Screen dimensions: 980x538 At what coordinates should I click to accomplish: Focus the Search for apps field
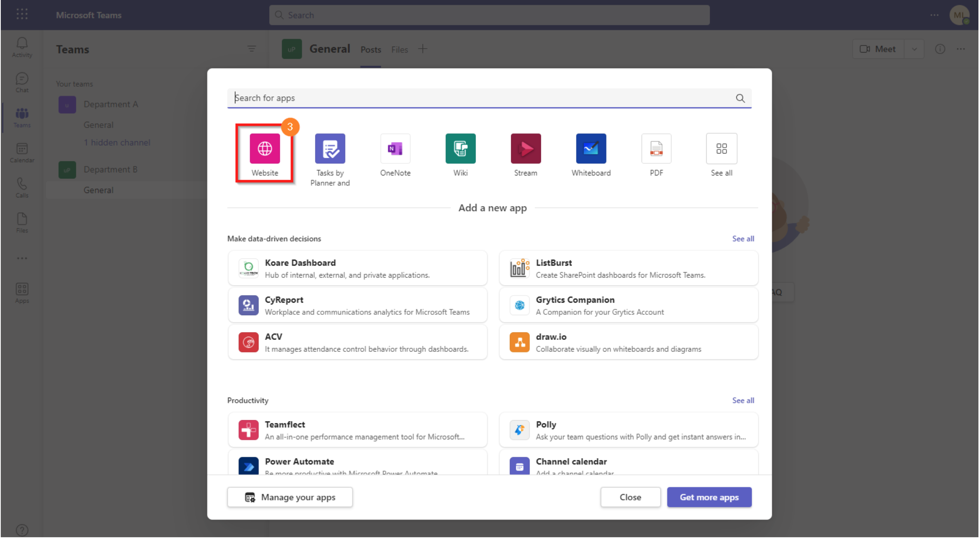[489, 98]
